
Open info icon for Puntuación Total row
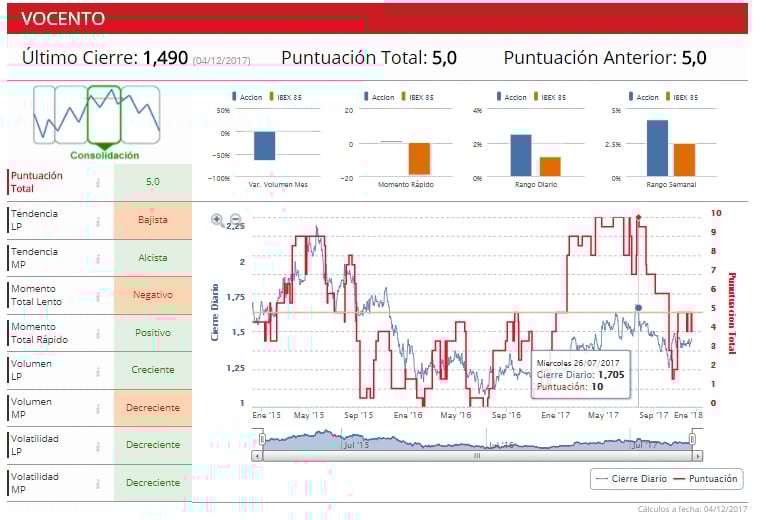(98, 183)
